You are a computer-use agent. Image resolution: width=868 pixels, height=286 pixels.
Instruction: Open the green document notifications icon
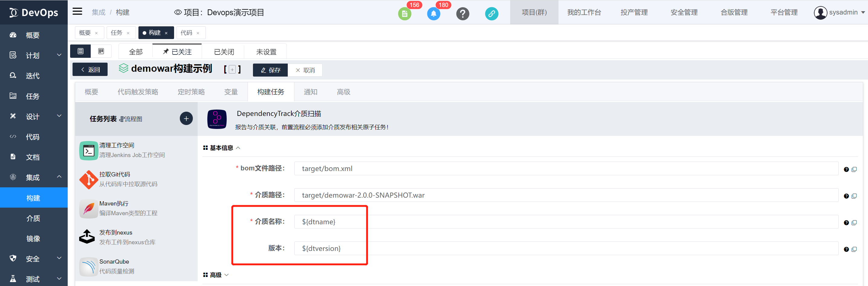click(404, 14)
